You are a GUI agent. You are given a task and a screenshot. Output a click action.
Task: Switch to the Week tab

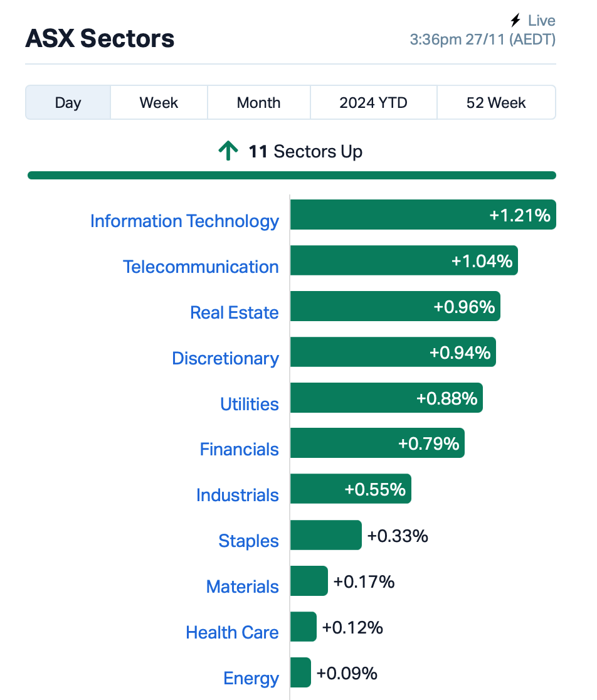coord(159,103)
